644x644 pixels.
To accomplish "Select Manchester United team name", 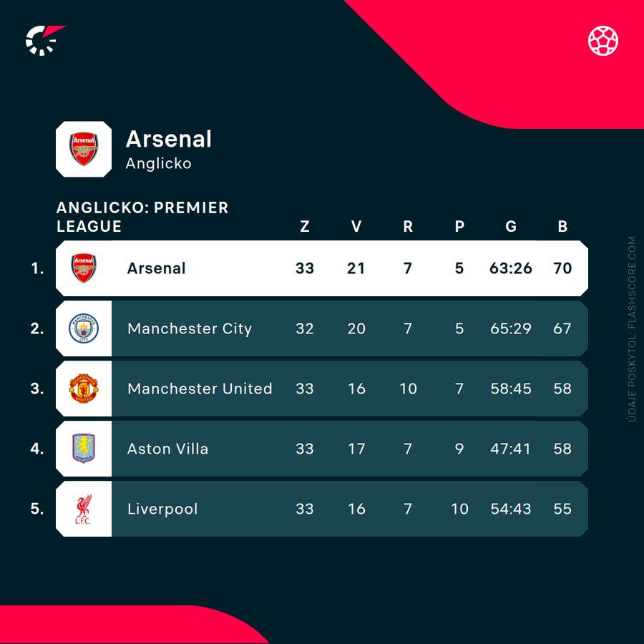I will (200, 389).
